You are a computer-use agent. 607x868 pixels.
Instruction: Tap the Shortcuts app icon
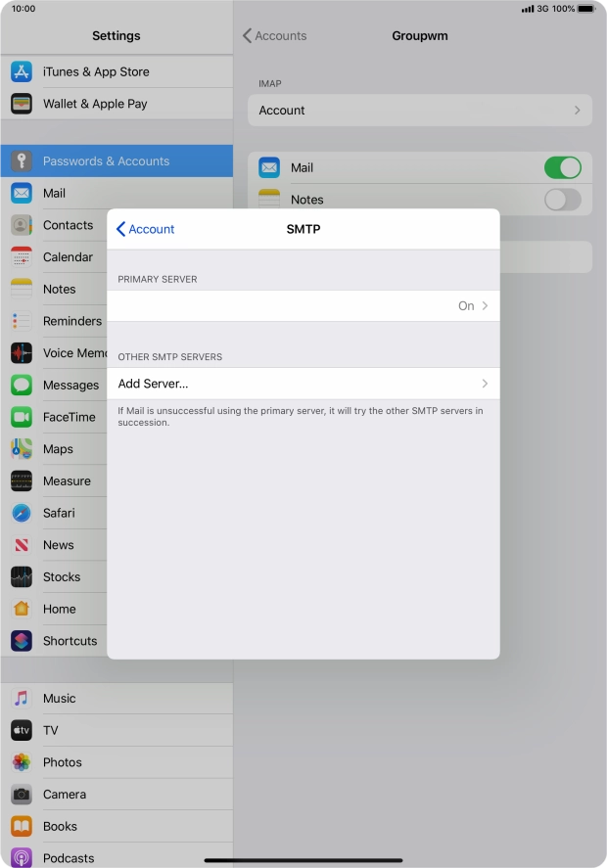(x=22, y=641)
